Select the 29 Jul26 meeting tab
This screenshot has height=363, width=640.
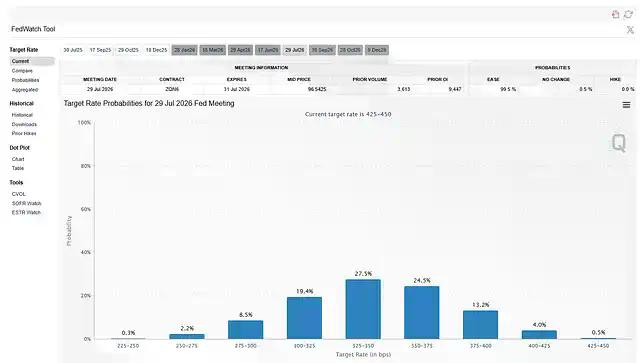click(x=294, y=50)
